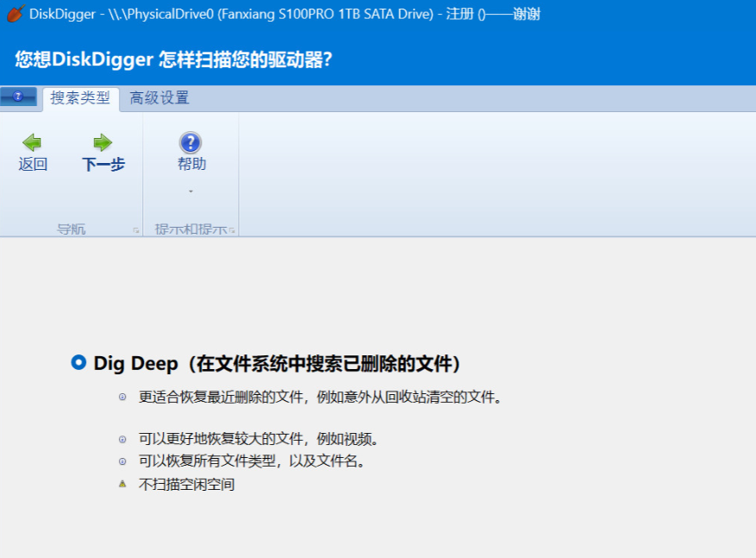The height and width of the screenshot is (558, 756).
Task: Proceed with the 下一步 green arrow
Action: point(103,142)
